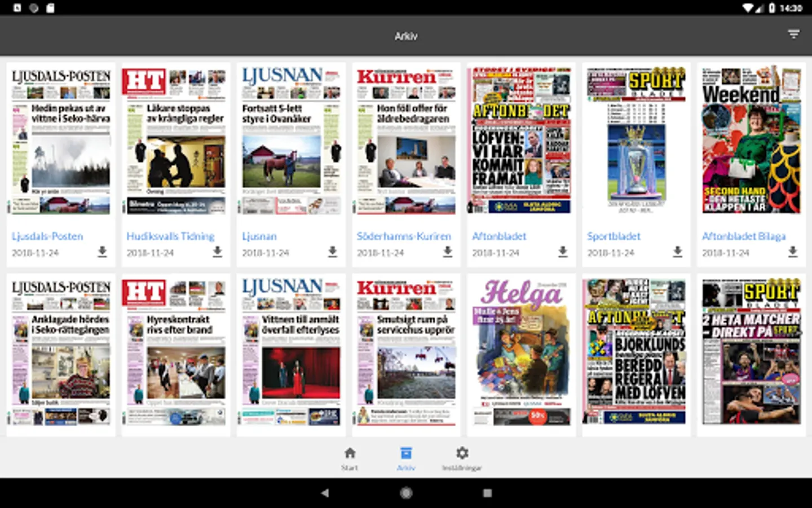812x508 pixels.
Task: Open the Ljusdals-Posten title link
Action: pos(47,236)
